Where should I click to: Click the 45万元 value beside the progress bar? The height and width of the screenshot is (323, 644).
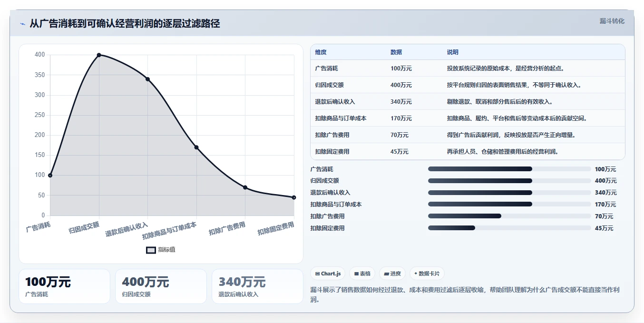(x=604, y=228)
